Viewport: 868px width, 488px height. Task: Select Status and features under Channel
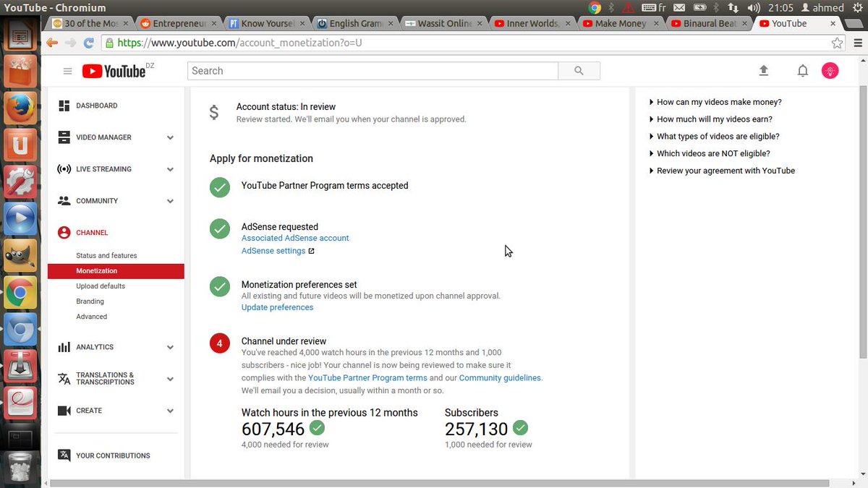click(x=106, y=256)
